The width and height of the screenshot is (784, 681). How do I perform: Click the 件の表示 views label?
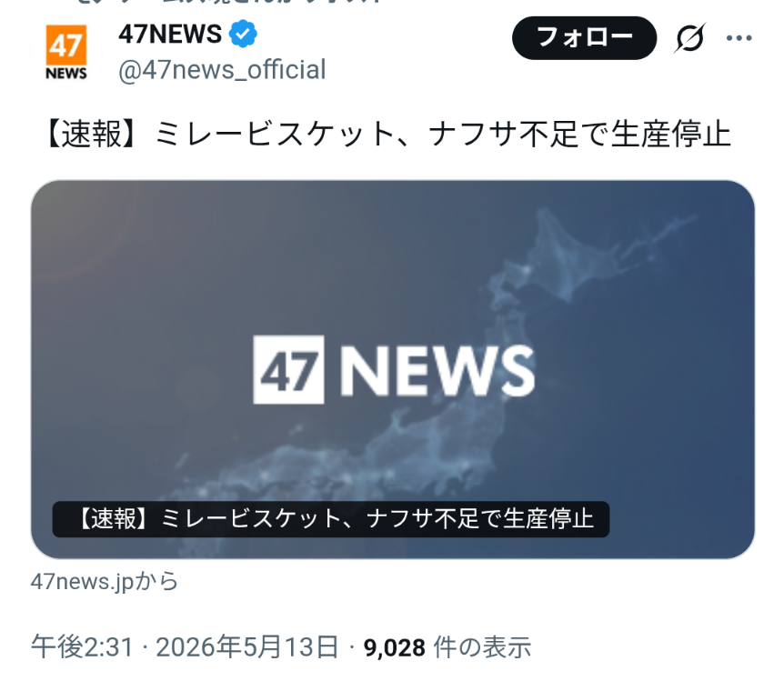click(482, 647)
